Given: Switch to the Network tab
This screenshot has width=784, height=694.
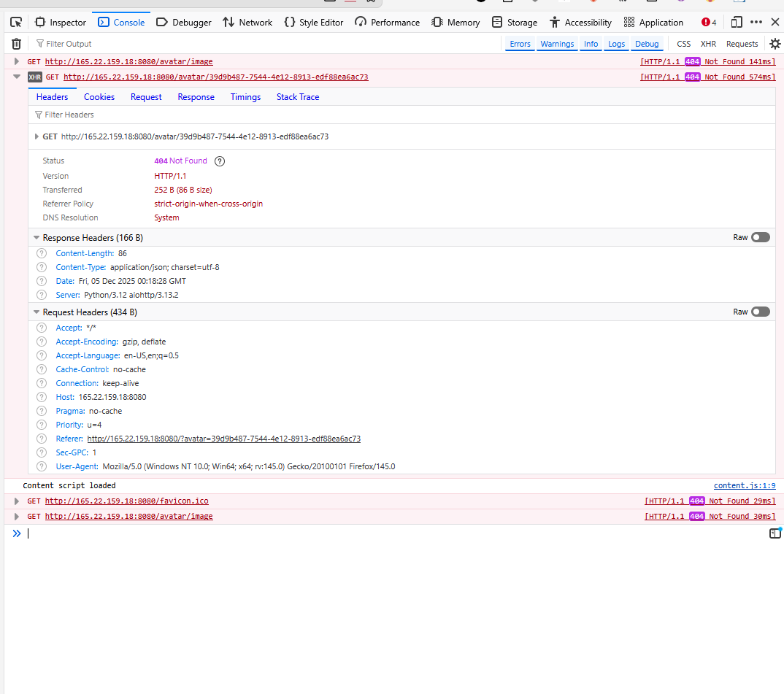Looking at the screenshot, I should [247, 23].
